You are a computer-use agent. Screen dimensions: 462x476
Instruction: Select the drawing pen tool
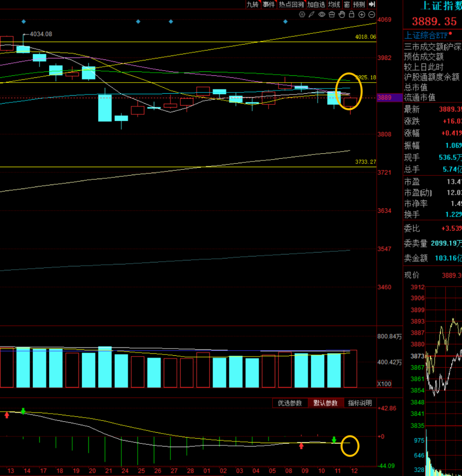[312, 15]
